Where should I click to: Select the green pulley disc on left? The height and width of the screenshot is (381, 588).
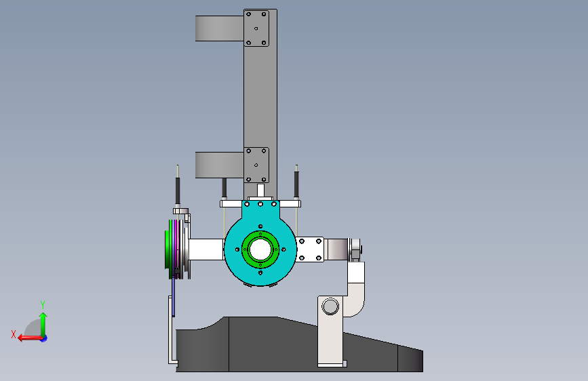coord(168,249)
